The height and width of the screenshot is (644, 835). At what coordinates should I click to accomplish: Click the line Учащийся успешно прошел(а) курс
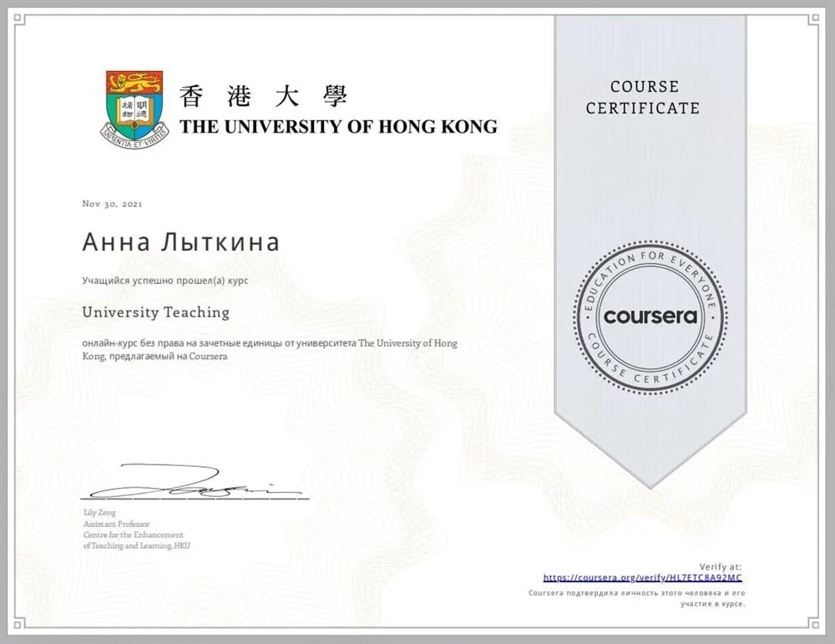165,281
